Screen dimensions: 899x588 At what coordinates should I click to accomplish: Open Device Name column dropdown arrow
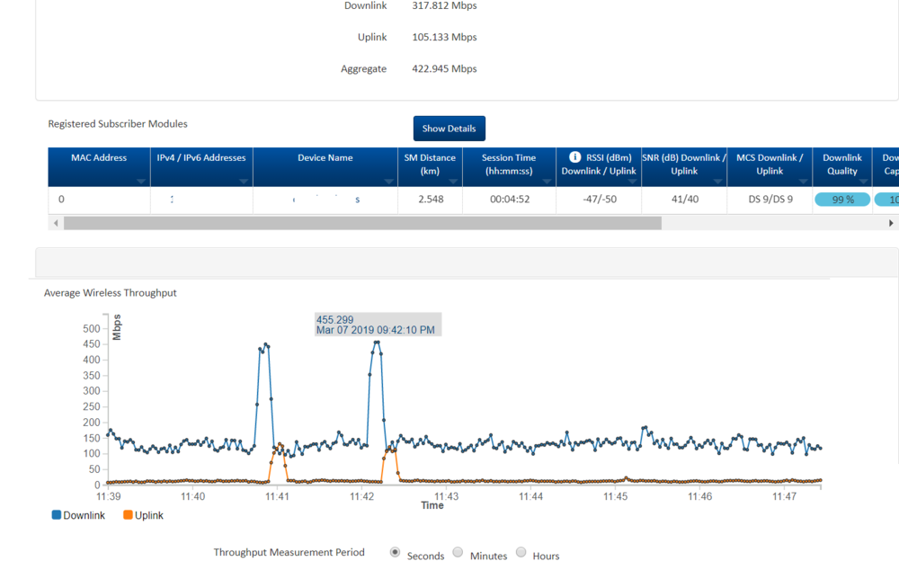pos(388,181)
